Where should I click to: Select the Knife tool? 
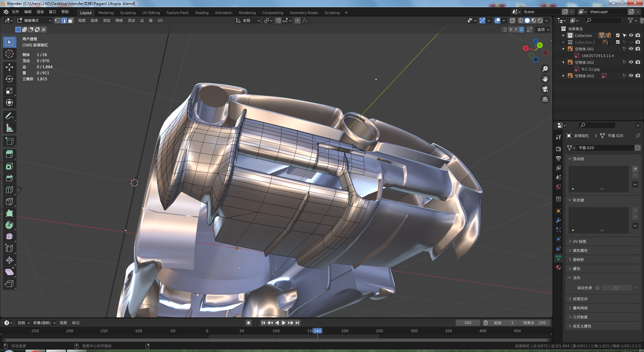(x=9, y=202)
